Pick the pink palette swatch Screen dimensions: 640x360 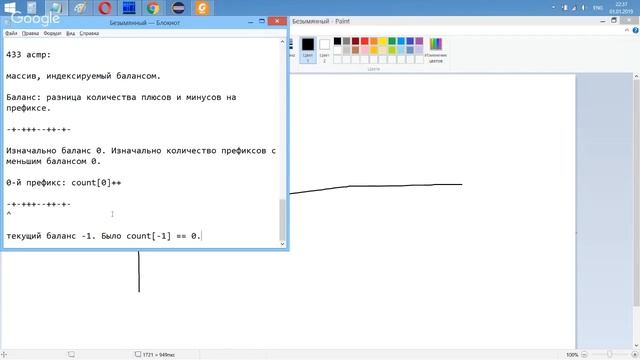click(364, 50)
